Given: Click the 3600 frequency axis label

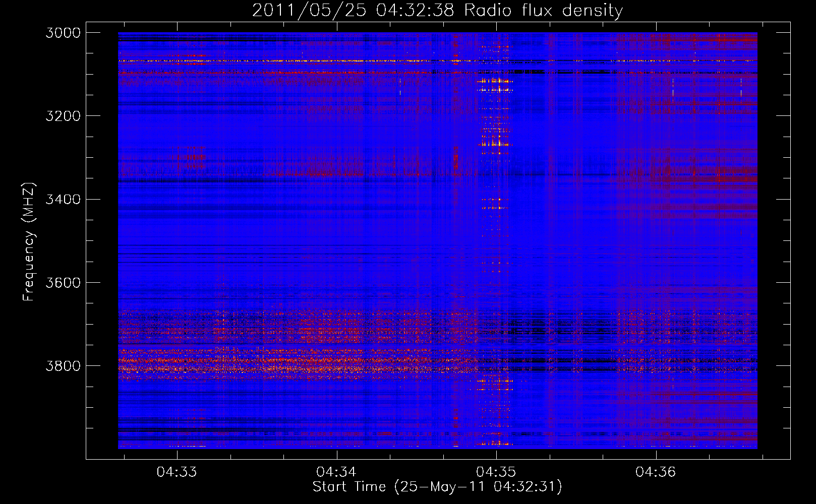Looking at the screenshot, I should (x=63, y=282).
